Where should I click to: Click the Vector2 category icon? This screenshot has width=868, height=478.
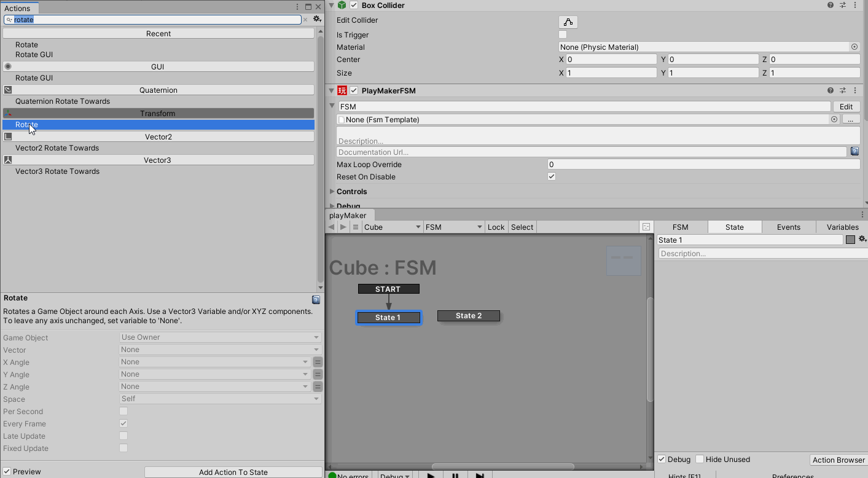(8, 136)
